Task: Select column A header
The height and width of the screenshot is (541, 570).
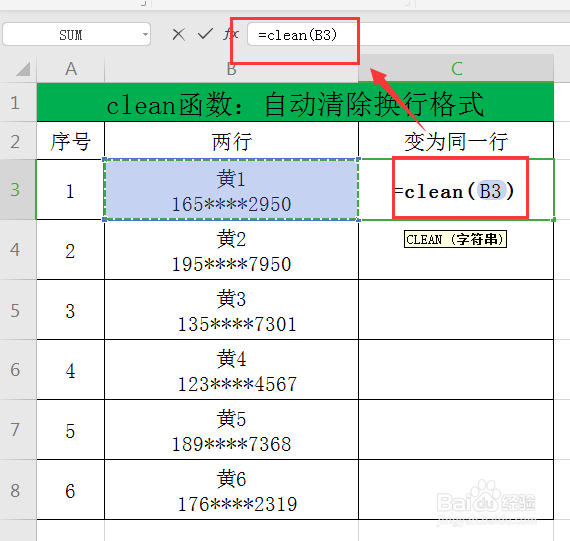Action: [x=71, y=68]
